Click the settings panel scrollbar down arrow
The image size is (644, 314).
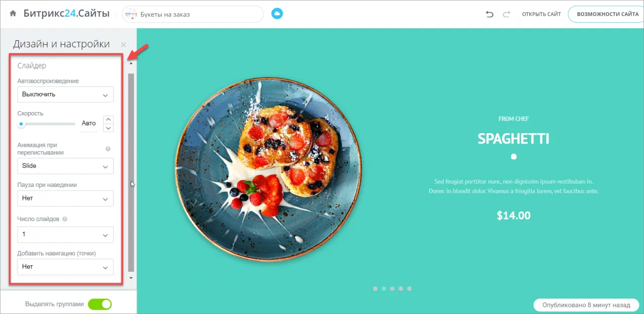pos(131,278)
